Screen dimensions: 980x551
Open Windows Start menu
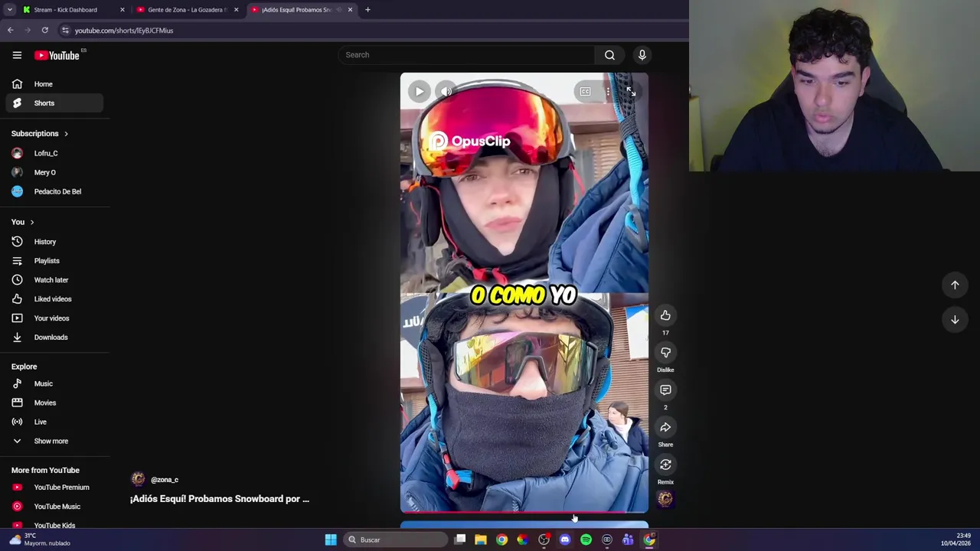330,540
